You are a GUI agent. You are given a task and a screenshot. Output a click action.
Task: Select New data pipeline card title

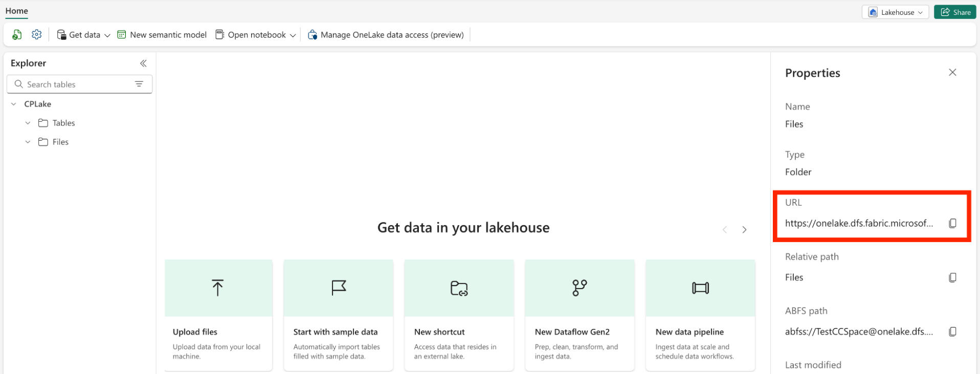click(x=689, y=332)
